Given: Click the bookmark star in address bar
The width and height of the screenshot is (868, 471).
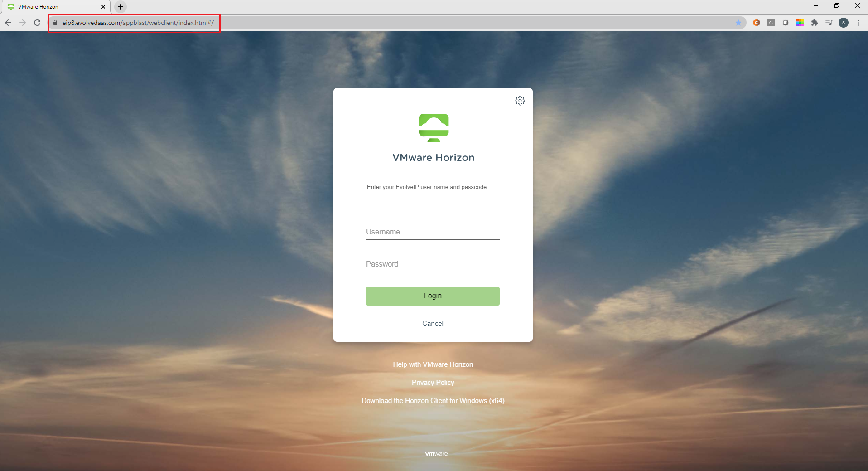Looking at the screenshot, I should click(738, 23).
